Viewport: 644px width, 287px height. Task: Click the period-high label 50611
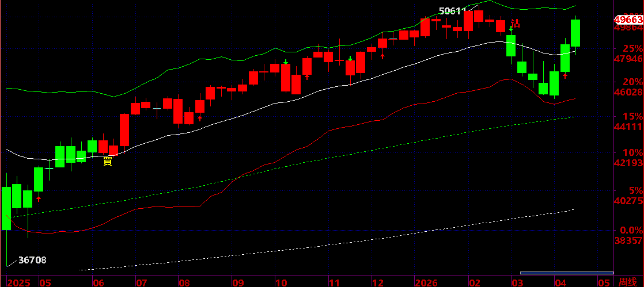tap(452, 11)
